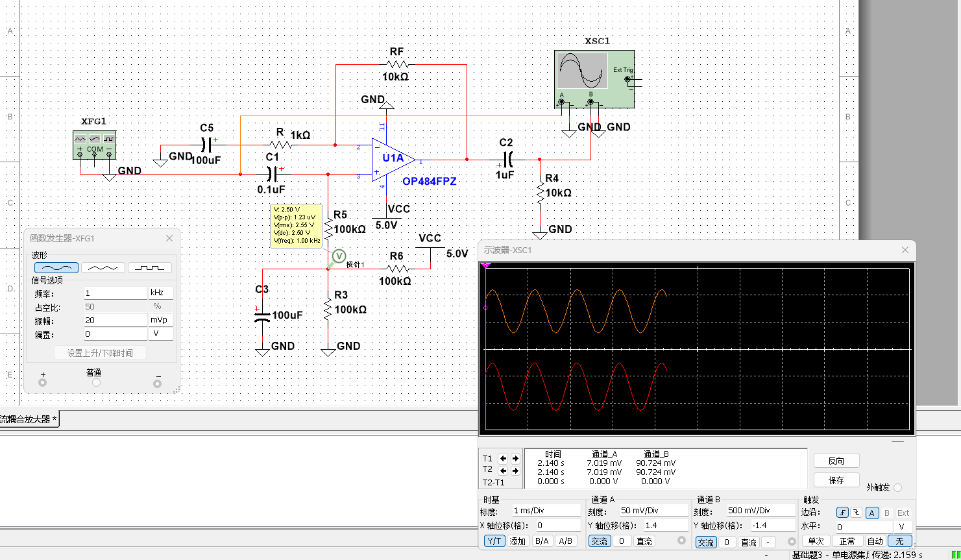Select the square waveform button
The height and width of the screenshot is (560, 961).
click(x=150, y=267)
